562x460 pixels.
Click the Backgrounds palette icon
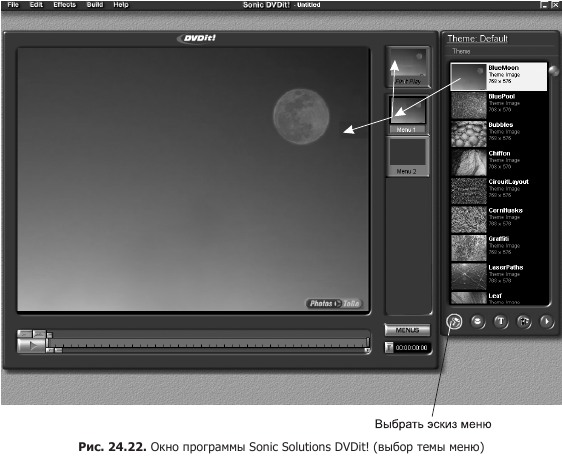[454, 322]
